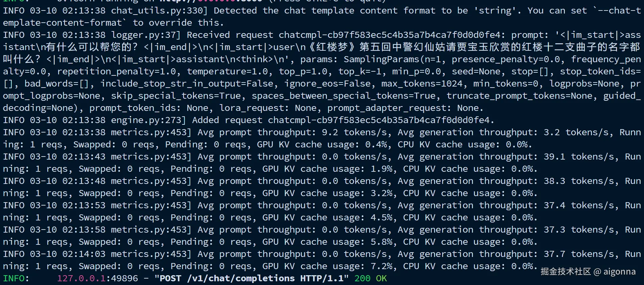Click the green "200 OK" status text
Viewport: 644px width, 285px height.
point(371,278)
